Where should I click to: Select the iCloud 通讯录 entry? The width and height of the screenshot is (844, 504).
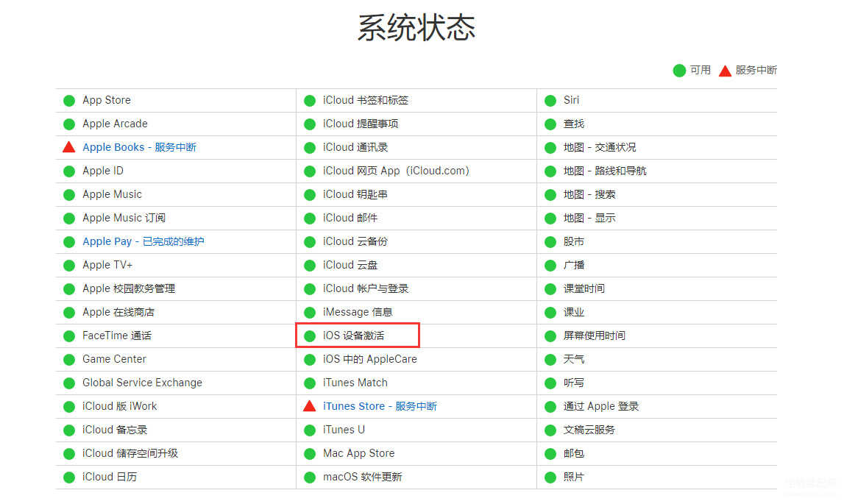point(355,148)
